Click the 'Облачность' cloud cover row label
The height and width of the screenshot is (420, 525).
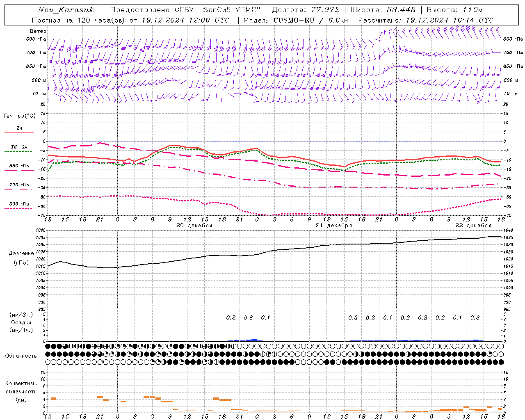[x=21, y=356]
